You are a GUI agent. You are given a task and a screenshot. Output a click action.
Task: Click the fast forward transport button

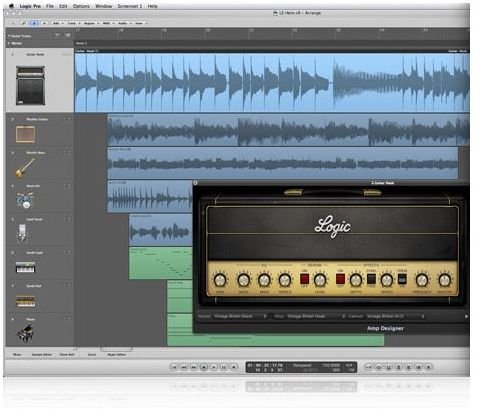tap(194, 367)
